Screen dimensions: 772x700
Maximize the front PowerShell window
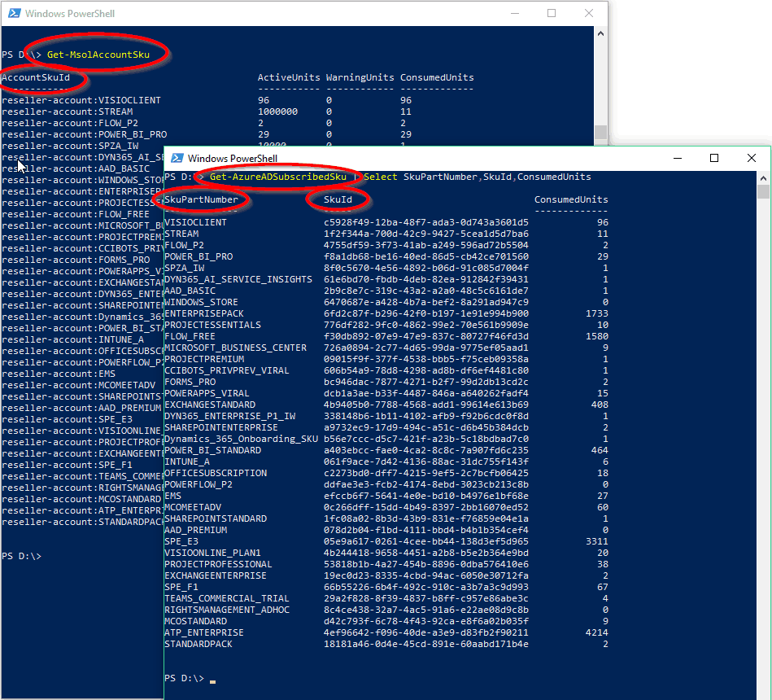(x=714, y=158)
